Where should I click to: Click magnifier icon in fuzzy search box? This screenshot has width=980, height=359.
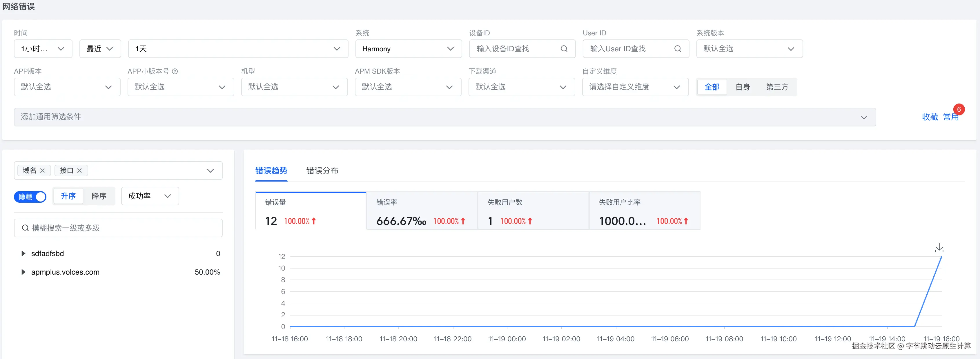click(25, 228)
